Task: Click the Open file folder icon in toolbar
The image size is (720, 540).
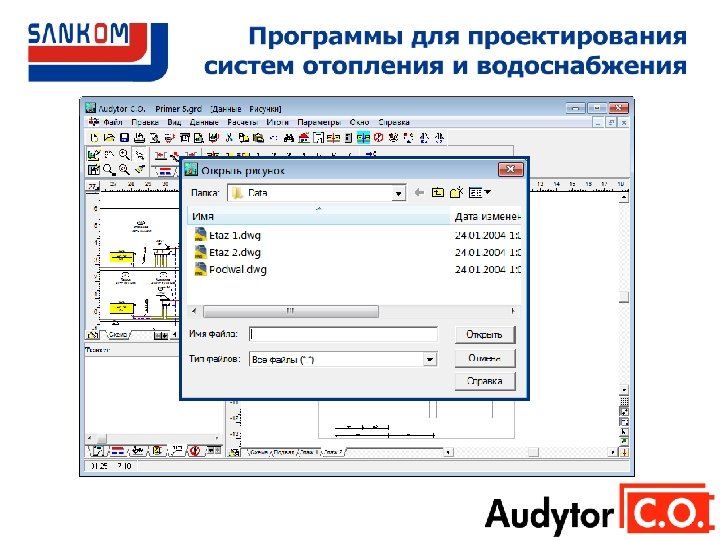Action: [109, 137]
